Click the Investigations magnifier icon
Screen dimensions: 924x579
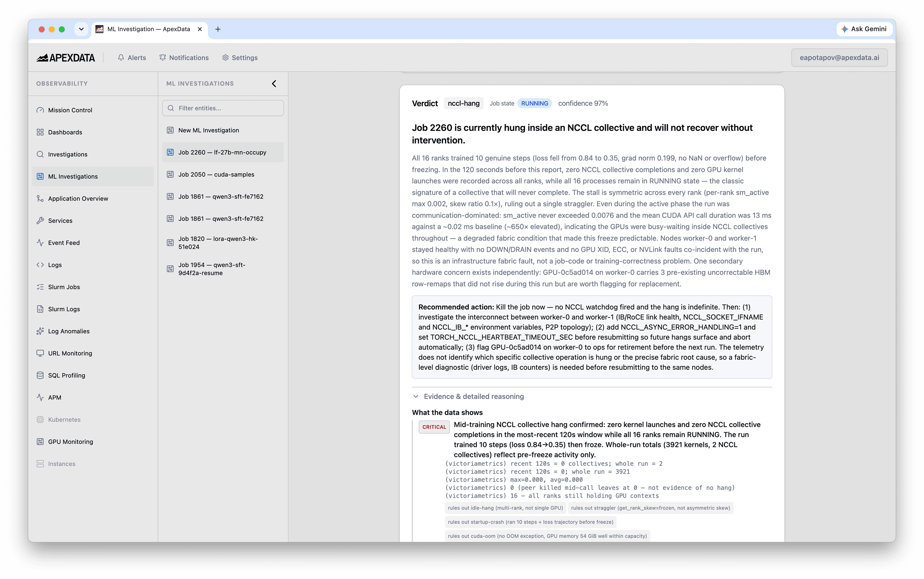40,154
